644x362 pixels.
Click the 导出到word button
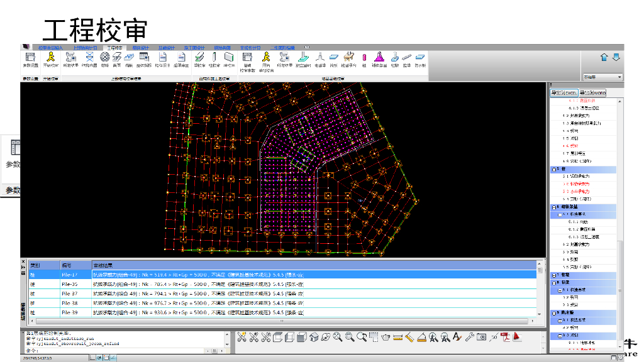(x=592, y=92)
